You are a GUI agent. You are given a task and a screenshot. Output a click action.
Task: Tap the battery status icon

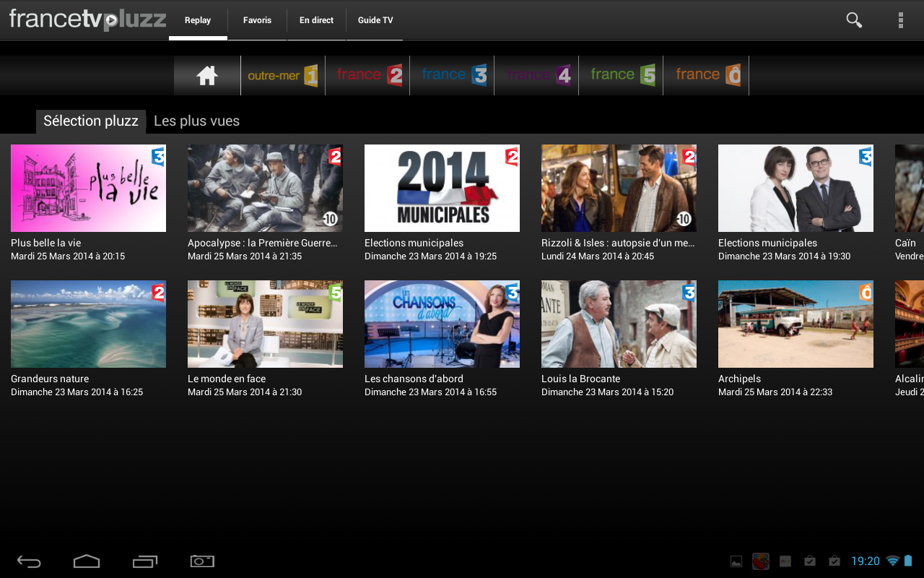[x=908, y=561]
